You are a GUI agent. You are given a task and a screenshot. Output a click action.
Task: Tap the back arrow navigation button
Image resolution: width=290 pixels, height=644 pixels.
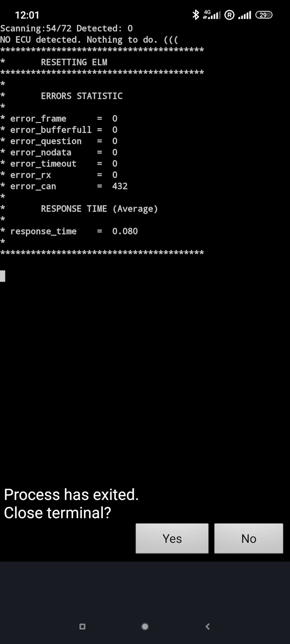[207, 626]
